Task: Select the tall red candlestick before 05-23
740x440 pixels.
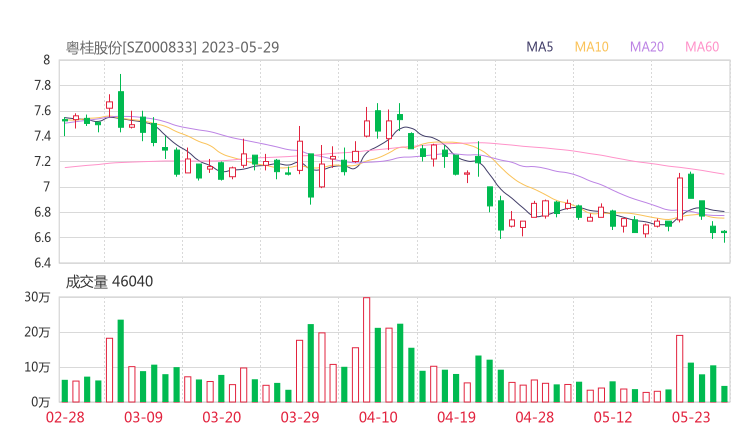Action: point(680,197)
